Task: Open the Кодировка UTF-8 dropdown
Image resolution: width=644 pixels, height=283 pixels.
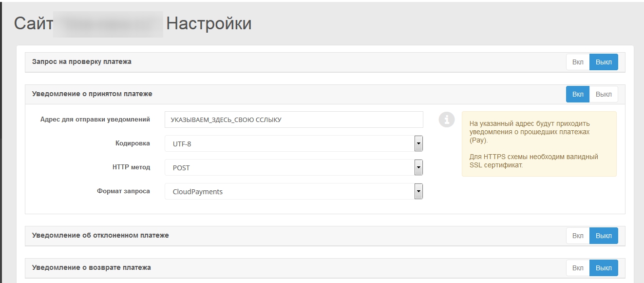Action: tap(294, 143)
